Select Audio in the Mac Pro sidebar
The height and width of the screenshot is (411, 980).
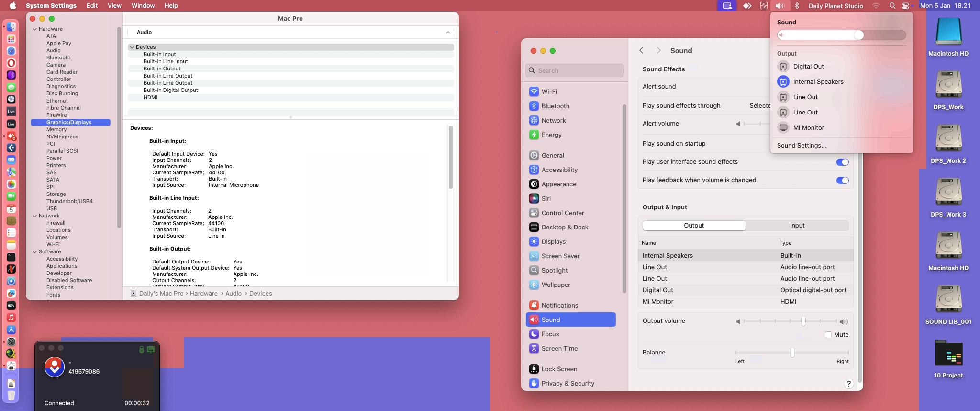pos(54,50)
